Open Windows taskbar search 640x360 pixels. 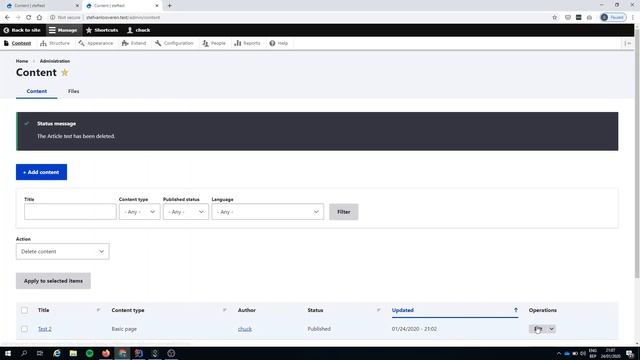coord(24,353)
